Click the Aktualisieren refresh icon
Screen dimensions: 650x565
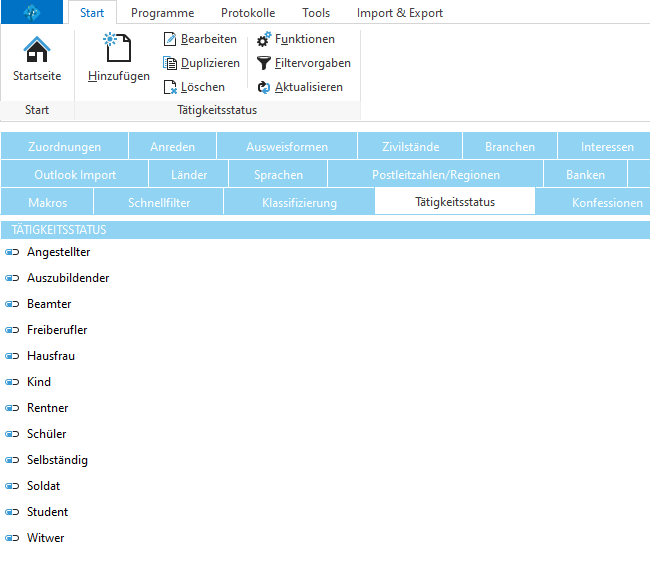point(264,87)
